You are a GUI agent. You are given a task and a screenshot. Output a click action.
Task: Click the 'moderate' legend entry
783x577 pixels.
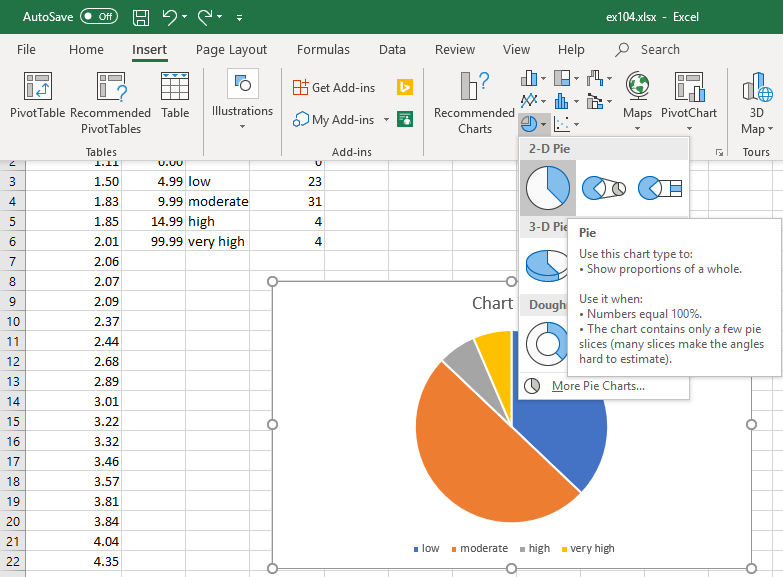pyautogui.click(x=479, y=549)
